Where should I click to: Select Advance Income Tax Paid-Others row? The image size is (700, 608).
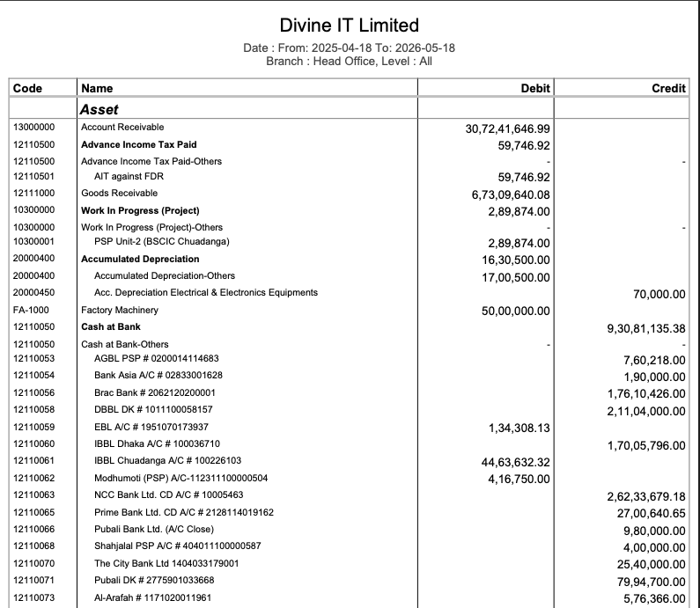pyautogui.click(x=151, y=161)
